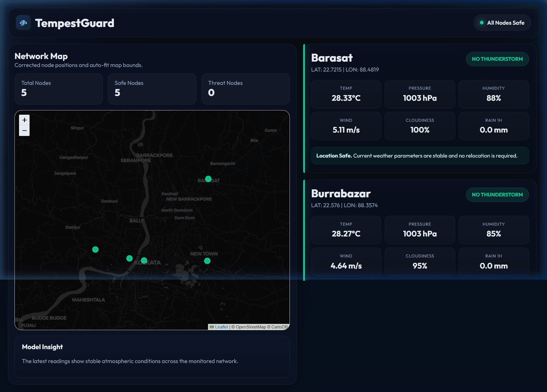Screen dimensions: 547x392
Task: Click Barasat humidity 88% tile
Action: (x=494, y=94)
